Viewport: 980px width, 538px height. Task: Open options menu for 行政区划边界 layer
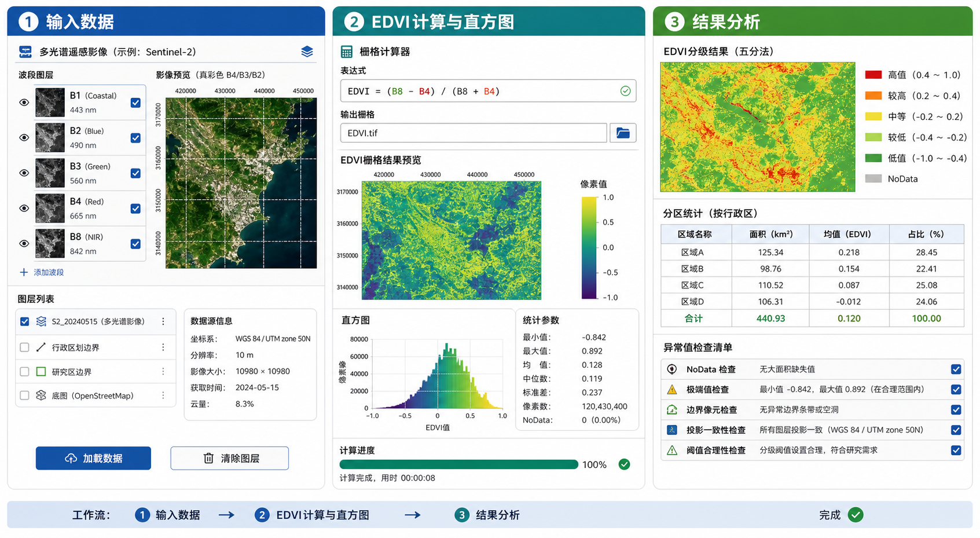163,347
